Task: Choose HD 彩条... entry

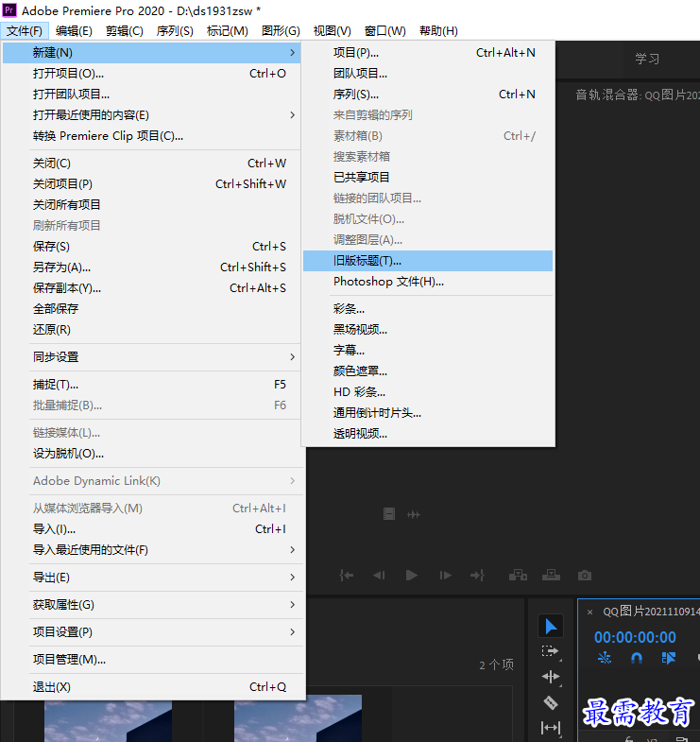Action: 428,392
